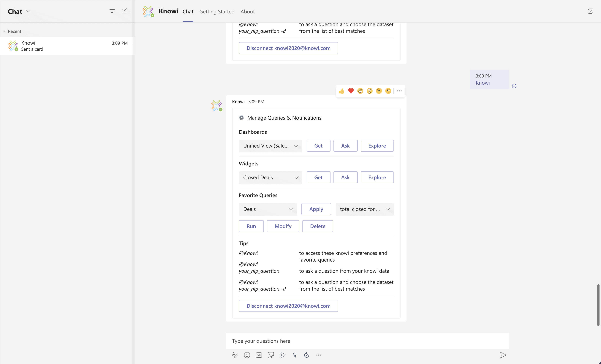
Task: Click Explore button for Dashboards
Action: [x=377, y=146]
